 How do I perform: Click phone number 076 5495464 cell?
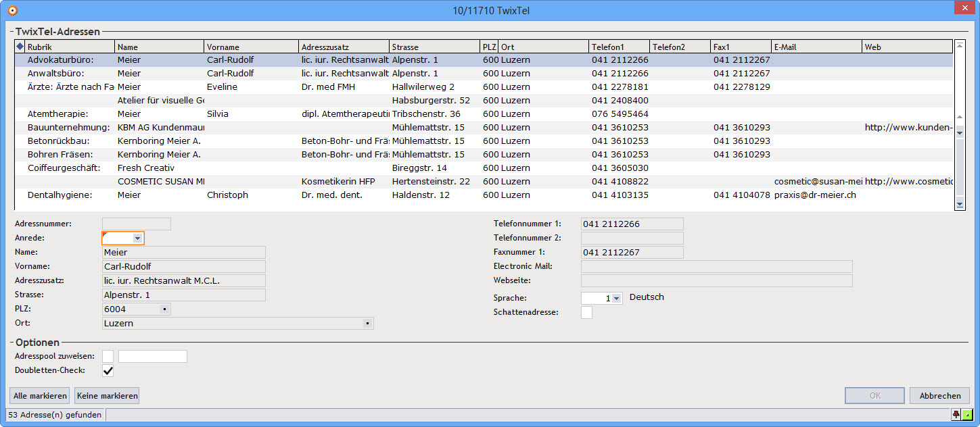pos(620,114)
